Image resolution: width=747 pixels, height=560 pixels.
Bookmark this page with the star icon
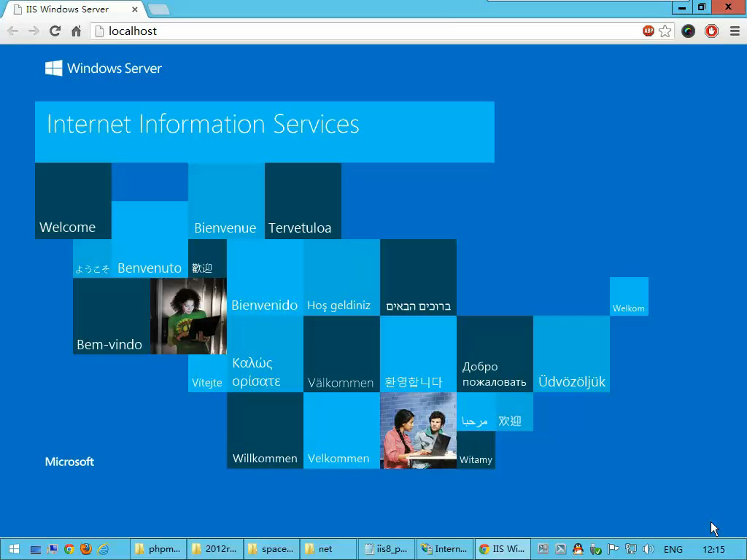coord(665,31)
